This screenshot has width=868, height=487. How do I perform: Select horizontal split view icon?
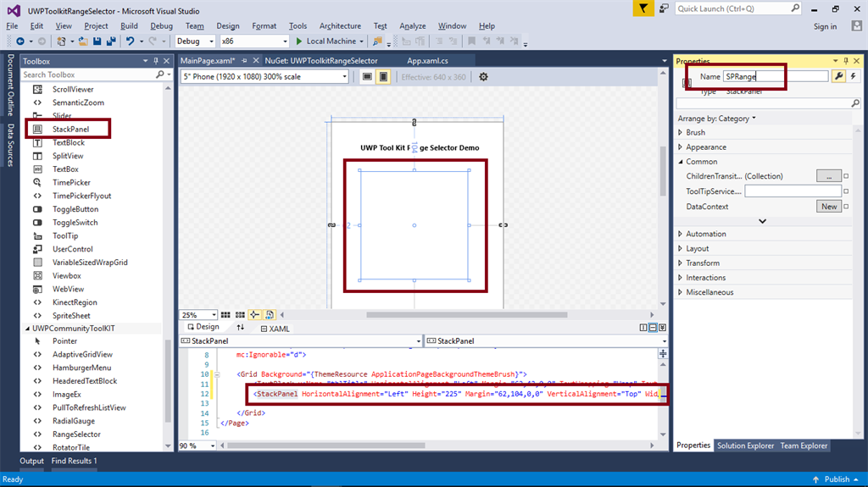[653, 328]
